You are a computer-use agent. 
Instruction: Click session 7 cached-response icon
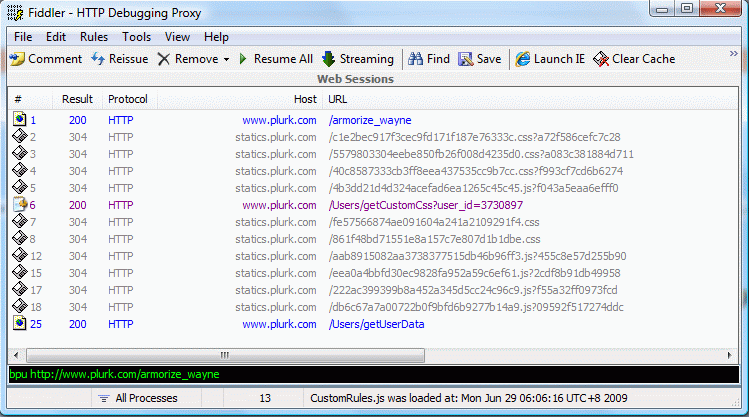coord(20,221)
